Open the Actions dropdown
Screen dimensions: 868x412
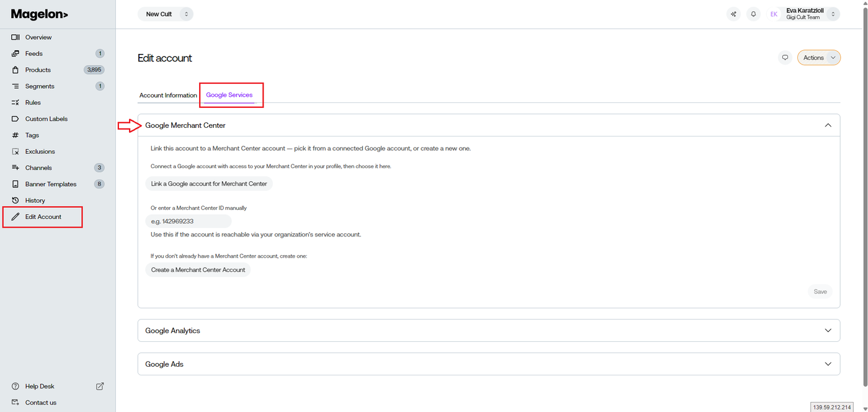(819, 58)
